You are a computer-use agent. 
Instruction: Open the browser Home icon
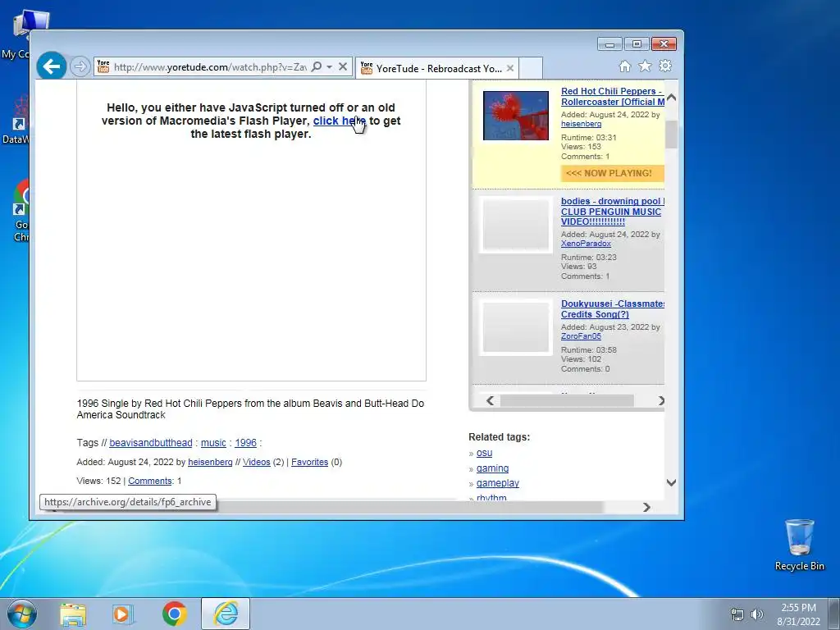[624, 66]
